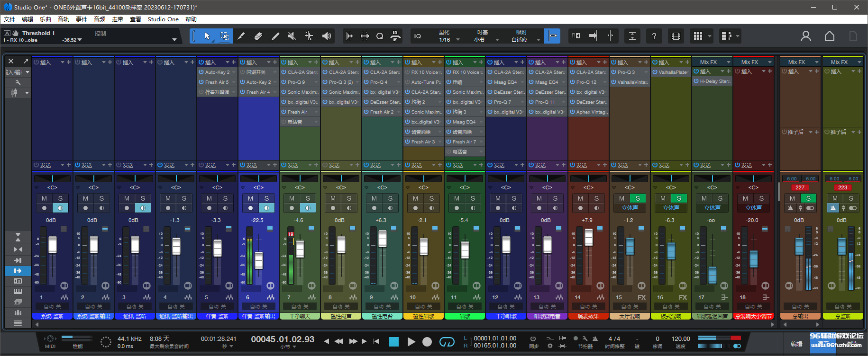Open the 输入/输出 dropdown in mixer sidebar

pyautogui.click(x=27, y=72)
